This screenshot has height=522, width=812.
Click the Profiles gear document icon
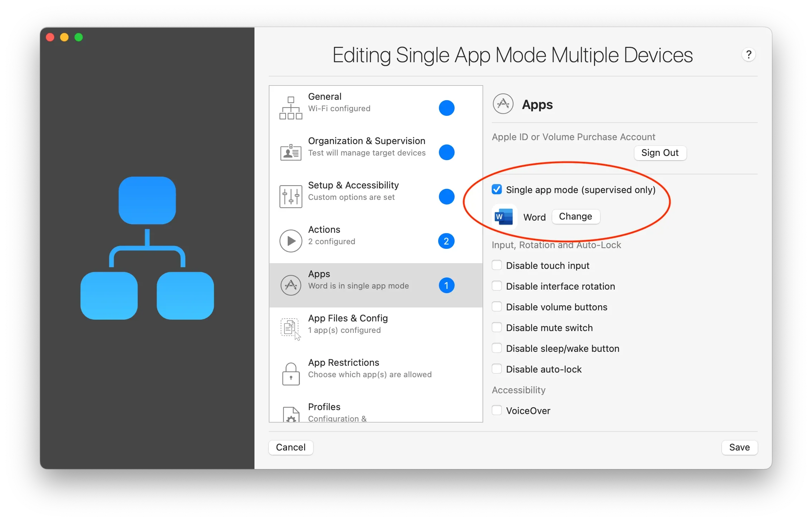tap(291, 415)
